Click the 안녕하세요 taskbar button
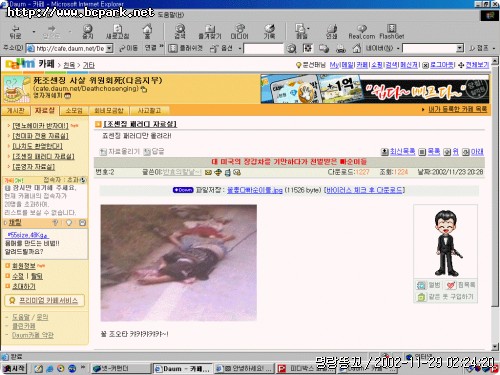The height and width of the screenshot is (375, 500). 244,368
